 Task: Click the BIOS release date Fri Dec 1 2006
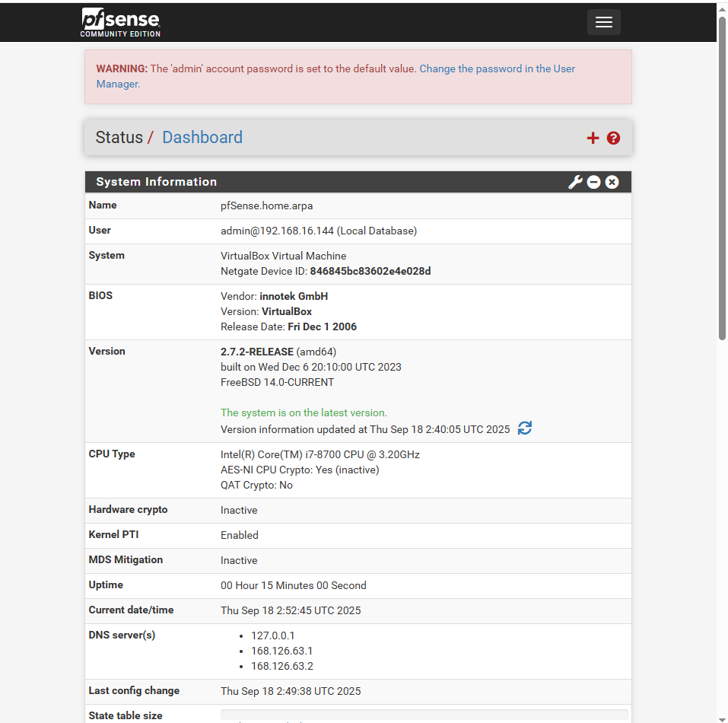click(x=323, y=327)
